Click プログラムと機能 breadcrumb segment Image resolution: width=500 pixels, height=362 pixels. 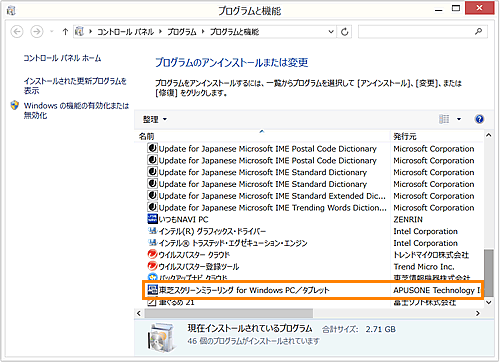click(234, 32)
